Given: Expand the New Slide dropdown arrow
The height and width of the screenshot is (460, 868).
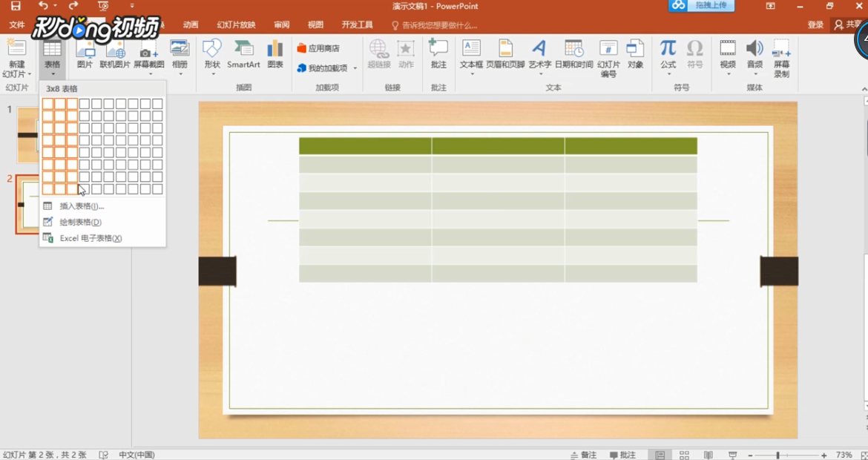Looking at the screenshot, I should pos(30,74).
